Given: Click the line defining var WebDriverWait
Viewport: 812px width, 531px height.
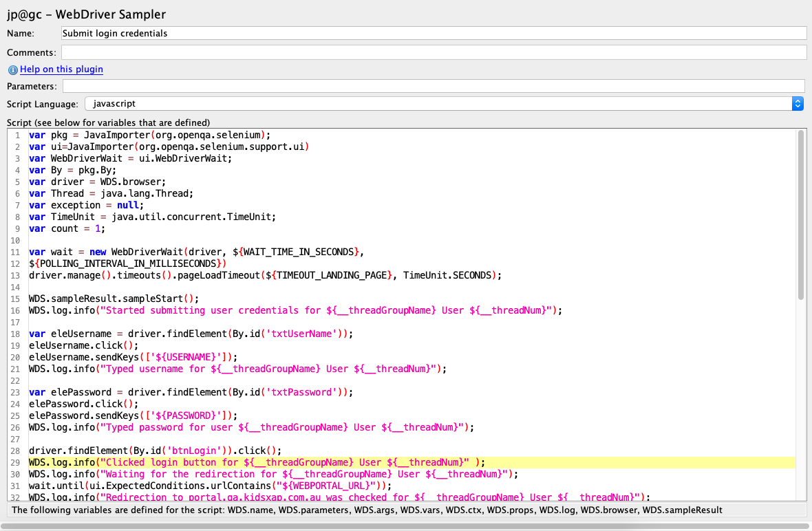Looking at the screenshot, I should point(131,158).
